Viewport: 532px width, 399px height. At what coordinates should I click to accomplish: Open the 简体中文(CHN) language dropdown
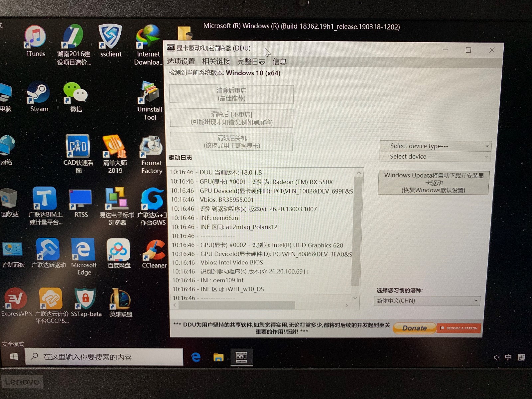[x=427, y=301]
